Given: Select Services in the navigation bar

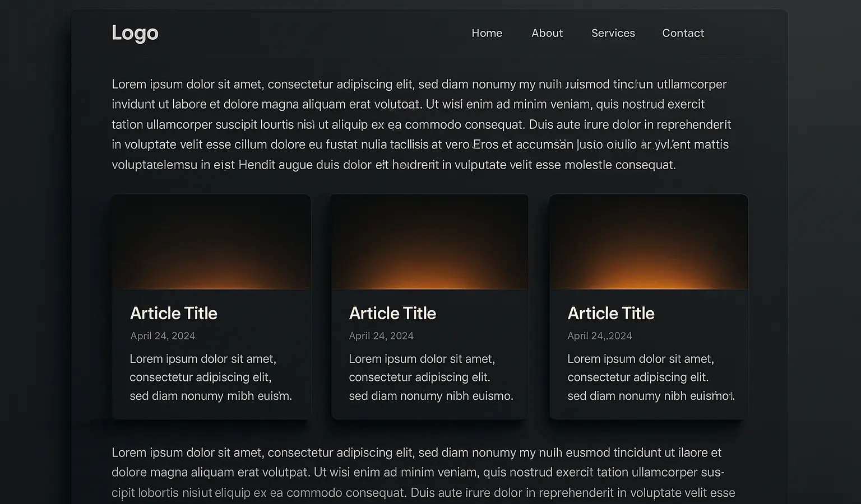Looking at the screenshot, I should tap(613, 33).
